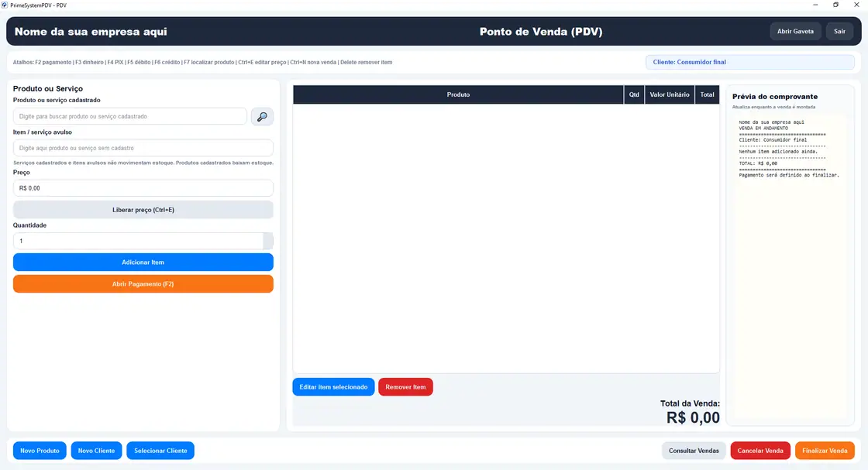Viewport: 868px width, 470px height.
Task: Open payment with Abrir Pagamento (F2)
Action: point(143,283)
